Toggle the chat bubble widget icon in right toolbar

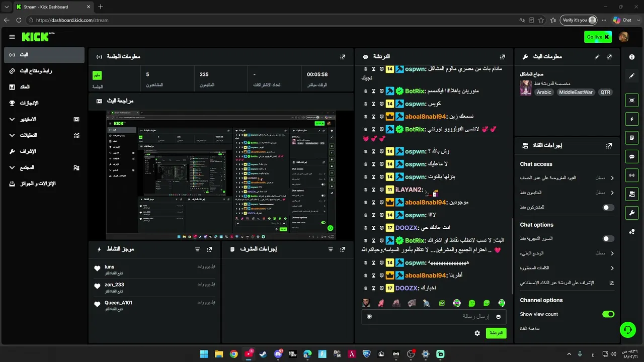(632, 157)
